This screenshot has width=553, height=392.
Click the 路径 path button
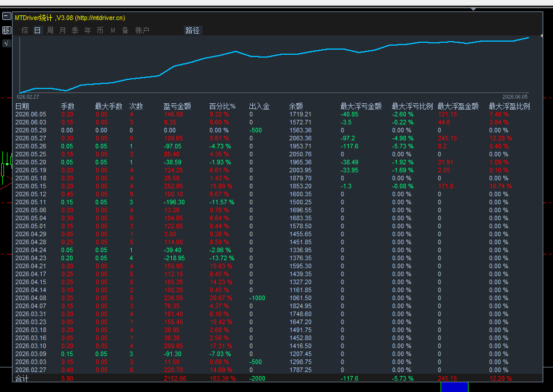(x=192, y=30)
